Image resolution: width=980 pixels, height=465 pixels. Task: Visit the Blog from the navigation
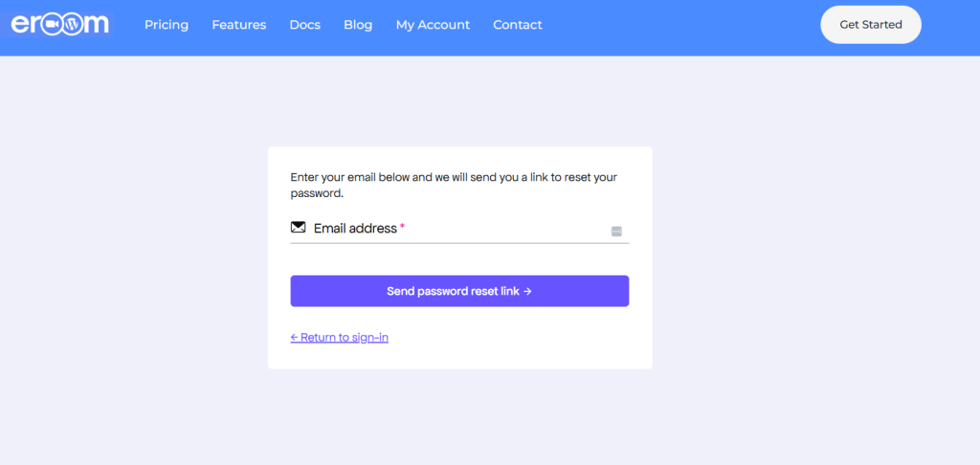click(358, 25)
